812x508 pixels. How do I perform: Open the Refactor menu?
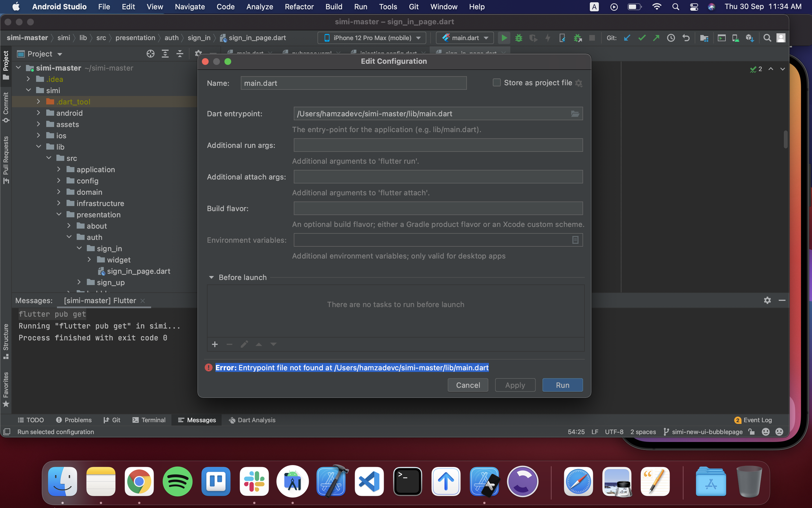click(x=299, y=7)
